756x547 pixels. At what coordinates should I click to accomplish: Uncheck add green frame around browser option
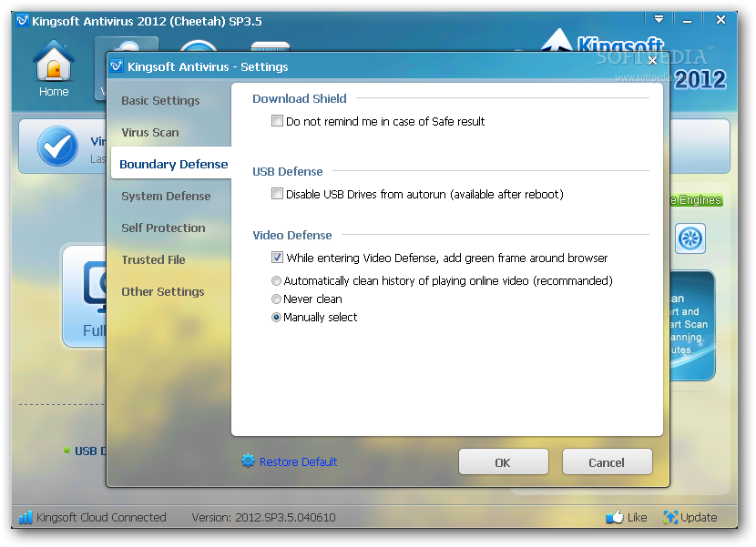(x=277, y=258)
